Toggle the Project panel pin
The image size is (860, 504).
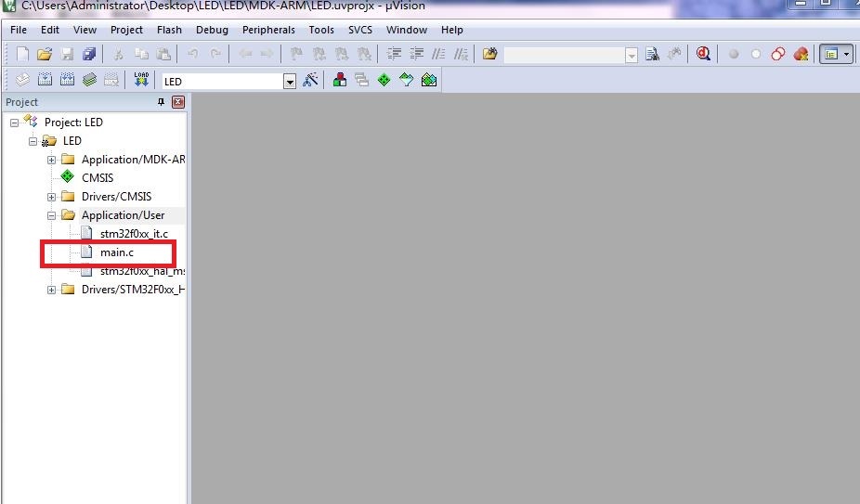161,102
